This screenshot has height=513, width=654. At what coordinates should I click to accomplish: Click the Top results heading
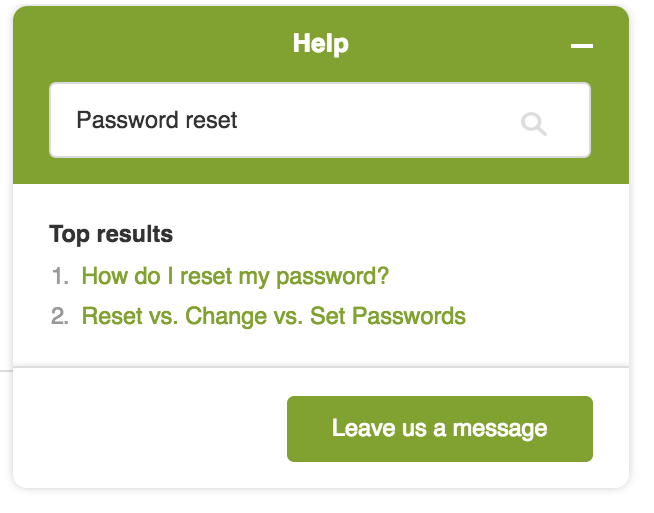pyautogui.click(x=111, y=234)
